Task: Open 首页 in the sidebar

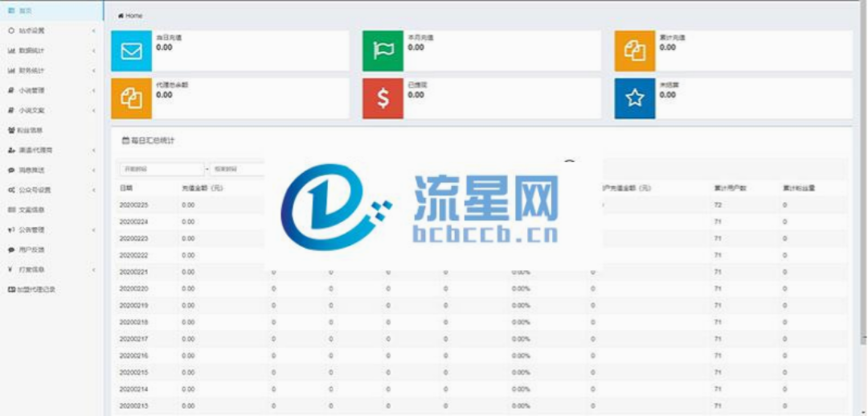Action: click(26, 10)
